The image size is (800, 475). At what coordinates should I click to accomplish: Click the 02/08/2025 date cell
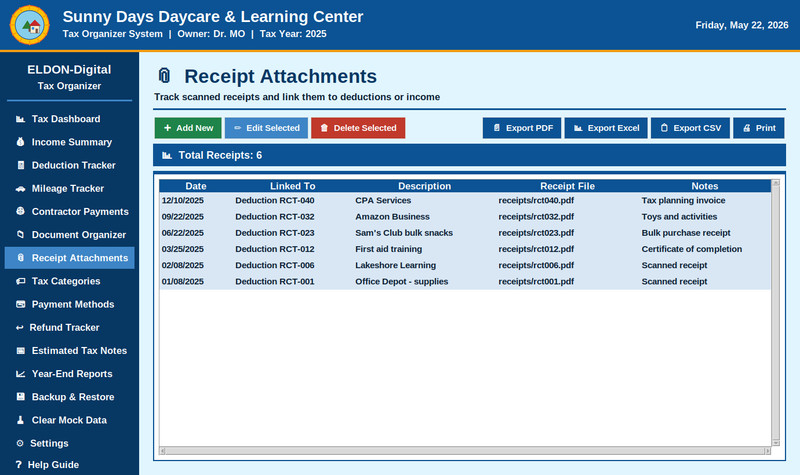coord(183,265)
